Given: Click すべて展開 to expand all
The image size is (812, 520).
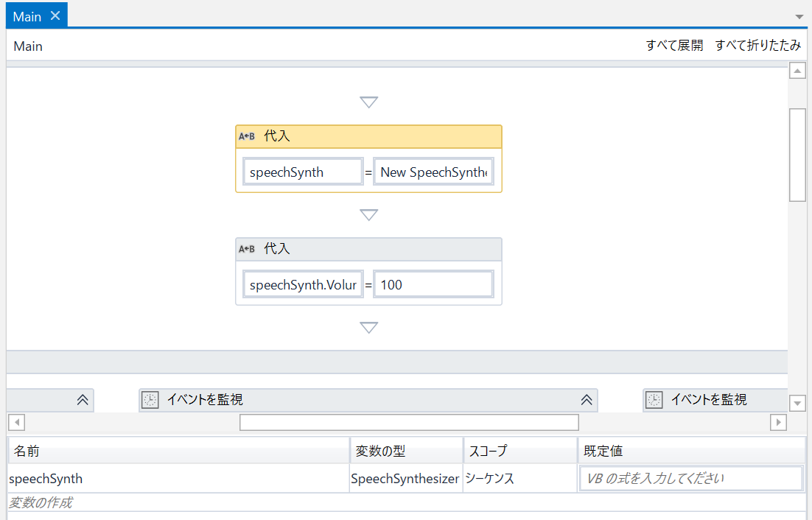Looking at the screenshot, I should [674, 46].
